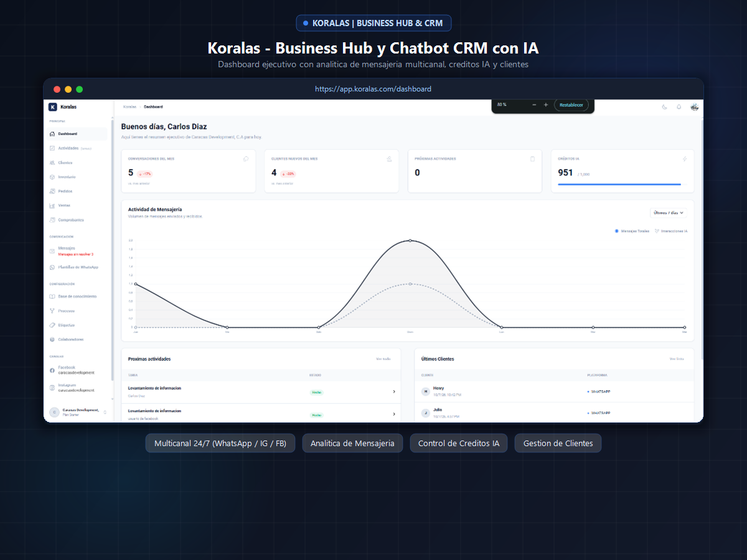Click Ver lista in Últimos Clientes

pos(677,359)
